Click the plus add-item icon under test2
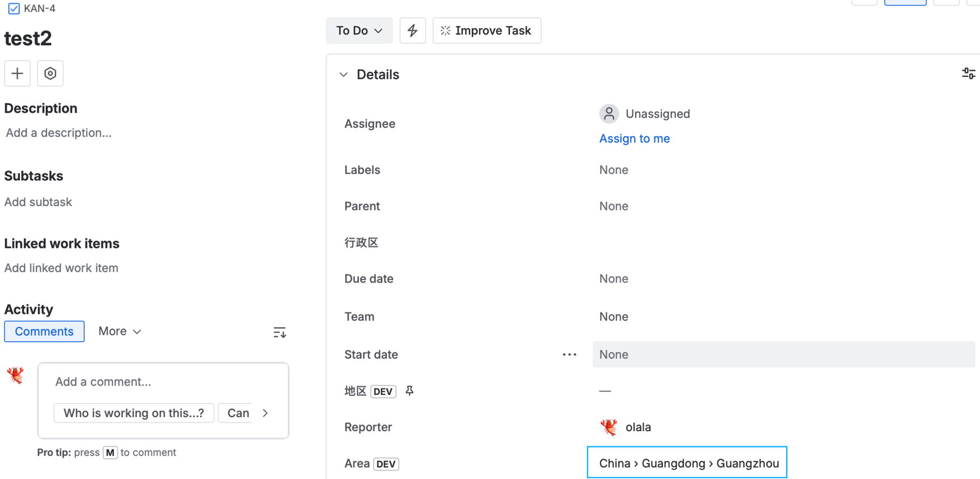 coord(17,73)
